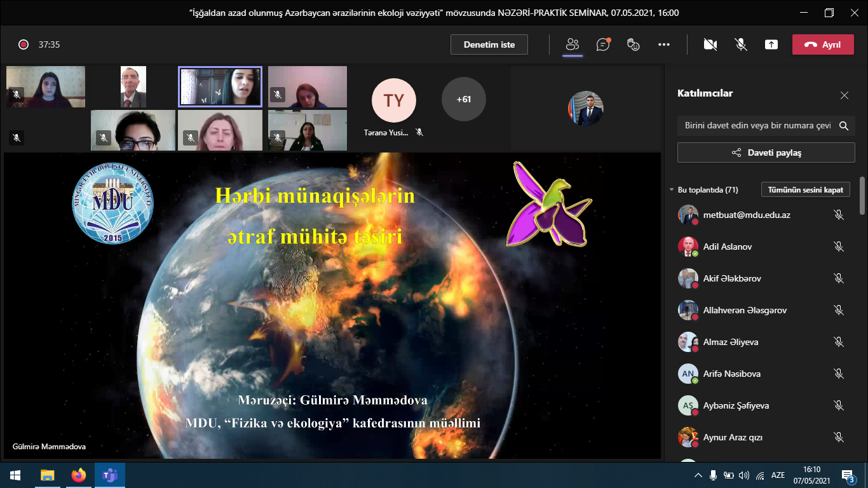This screenshot has height=488, width=868.
Task: Show hidden system tray icons
Action: click(x=698, y=475)
